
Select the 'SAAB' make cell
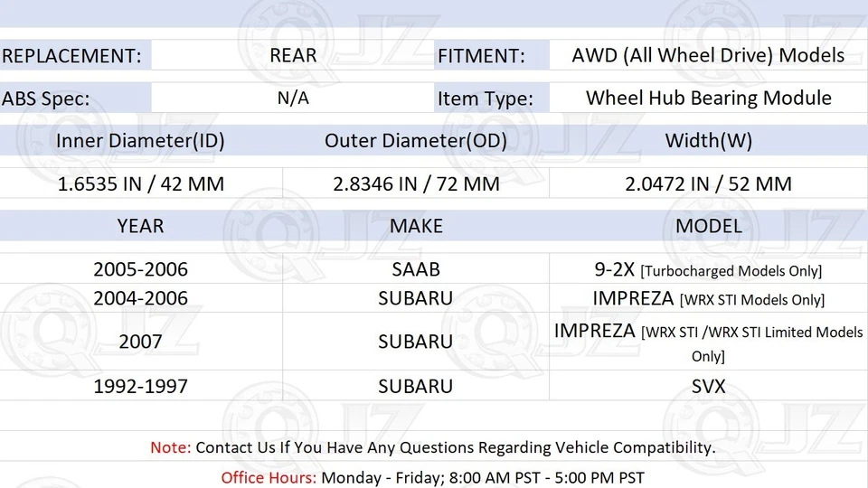coord(416,269)
